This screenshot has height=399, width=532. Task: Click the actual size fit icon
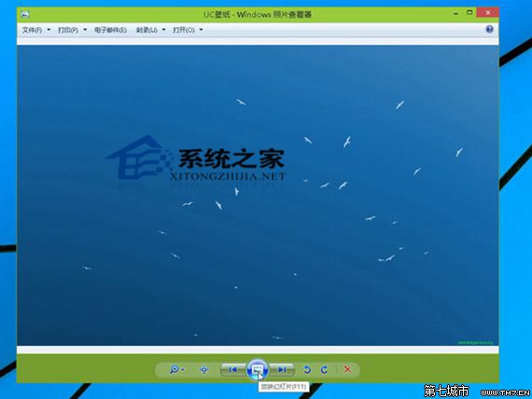203,369
